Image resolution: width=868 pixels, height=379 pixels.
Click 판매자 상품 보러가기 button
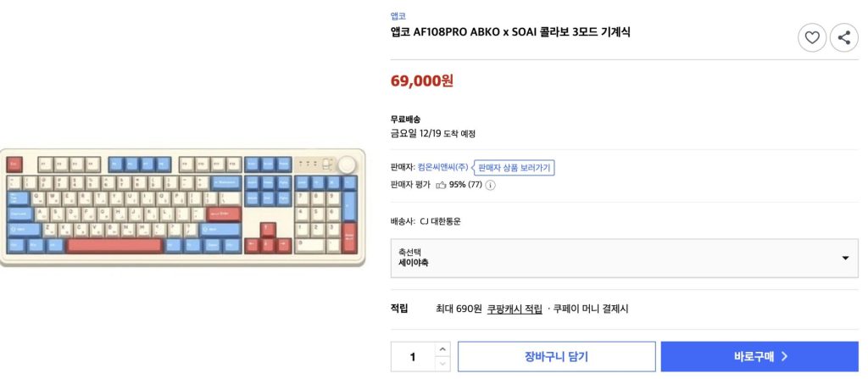point(514,167)
